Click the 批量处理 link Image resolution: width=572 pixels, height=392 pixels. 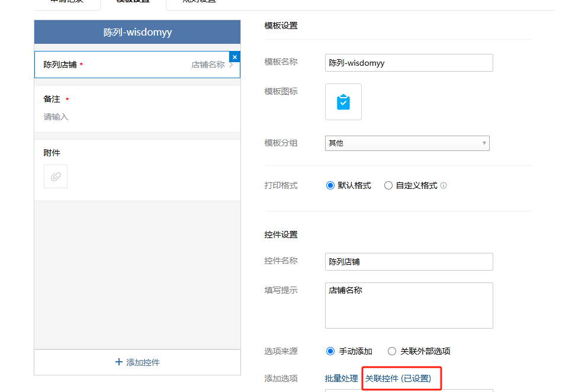click(x=342, y=378)
